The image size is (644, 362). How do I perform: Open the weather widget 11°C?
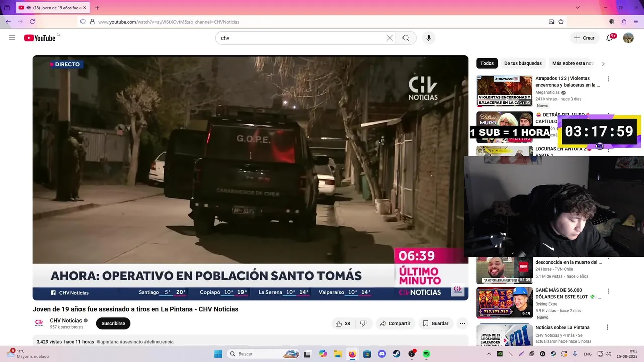pos(28,354)
